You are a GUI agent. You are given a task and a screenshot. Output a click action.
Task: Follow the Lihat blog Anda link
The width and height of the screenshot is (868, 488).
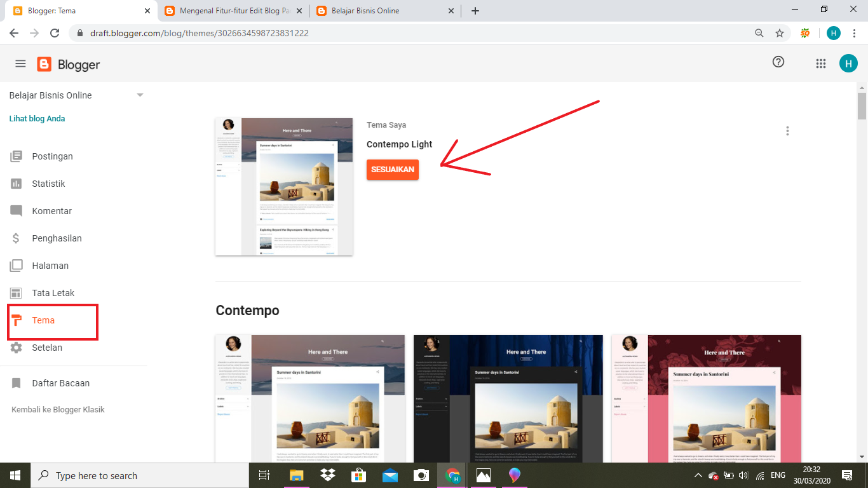(x=36, y=118)
